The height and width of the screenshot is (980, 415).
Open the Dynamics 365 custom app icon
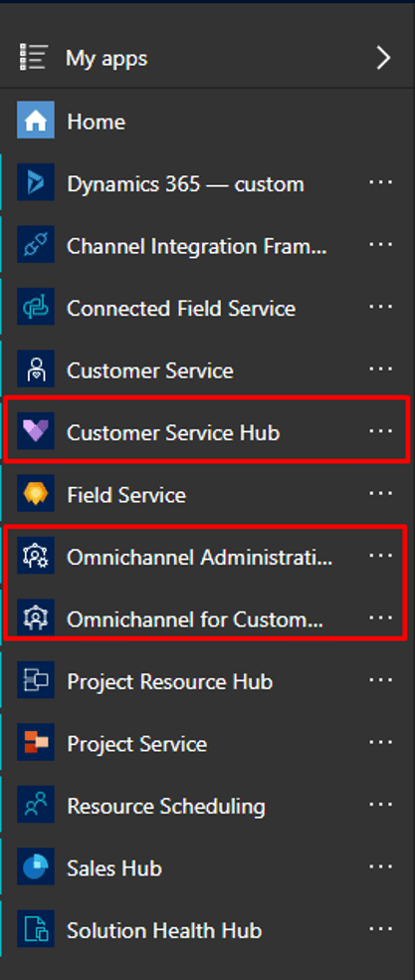point(36,182)
